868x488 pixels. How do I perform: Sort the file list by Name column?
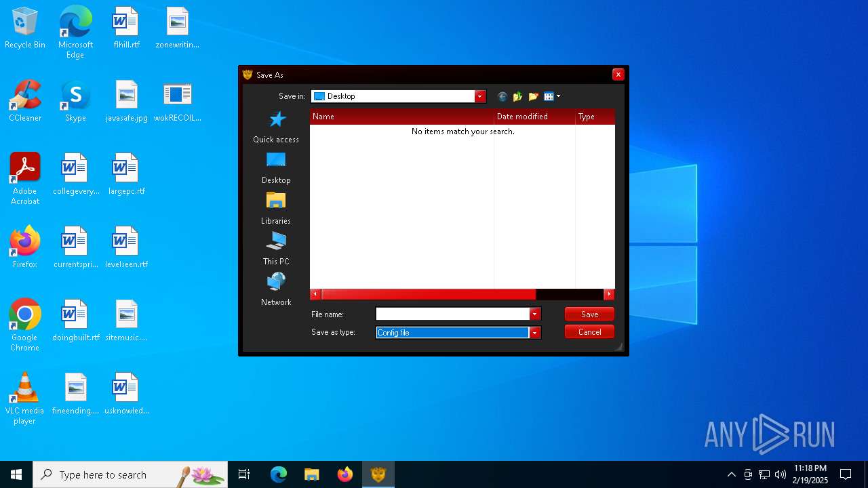(402, 117)
